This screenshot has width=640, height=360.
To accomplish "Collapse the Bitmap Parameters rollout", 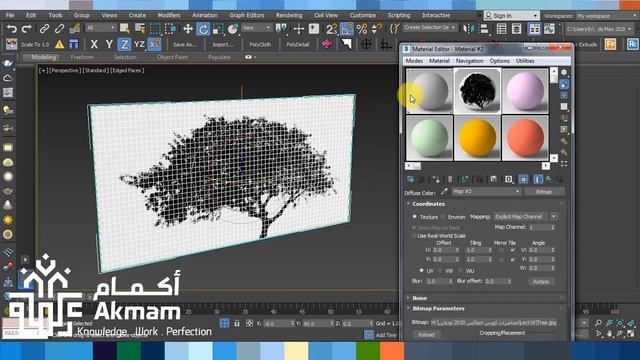I will 438,309.
